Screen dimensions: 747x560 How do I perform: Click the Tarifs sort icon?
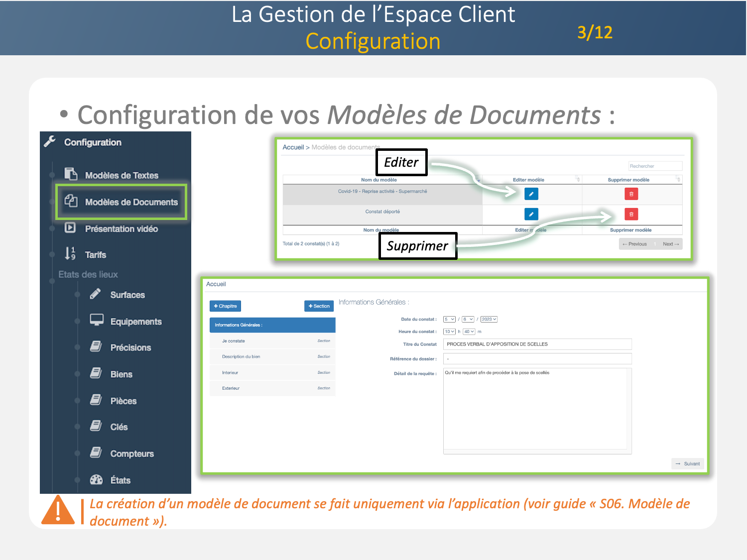pos(70,253)
